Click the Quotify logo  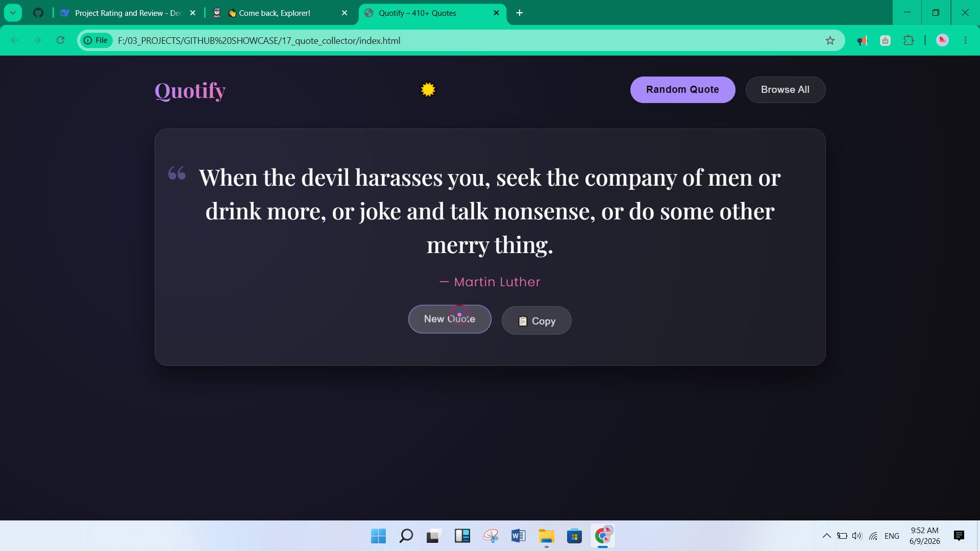click(x=190, y=91)
